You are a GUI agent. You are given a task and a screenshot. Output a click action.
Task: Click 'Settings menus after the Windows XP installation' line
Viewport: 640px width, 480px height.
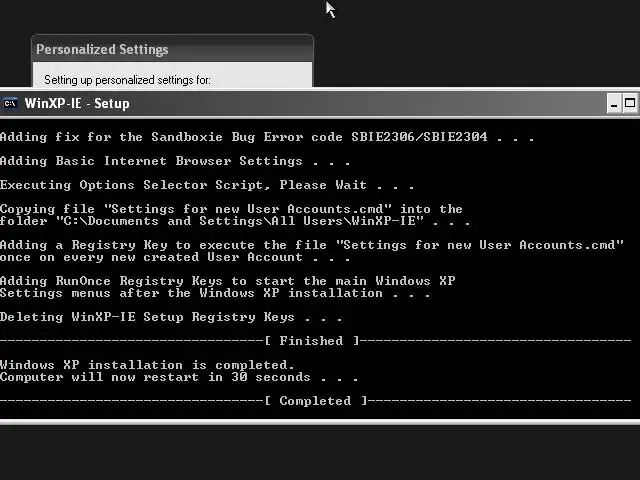[215, 293]
